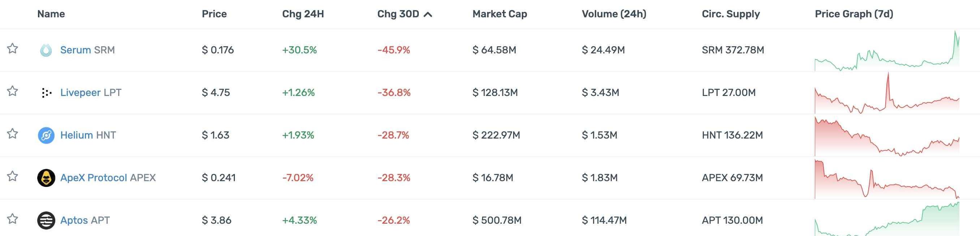Toggle the Chg 30D sort arrow
980x236 pixels.
[x=428, y=14]
